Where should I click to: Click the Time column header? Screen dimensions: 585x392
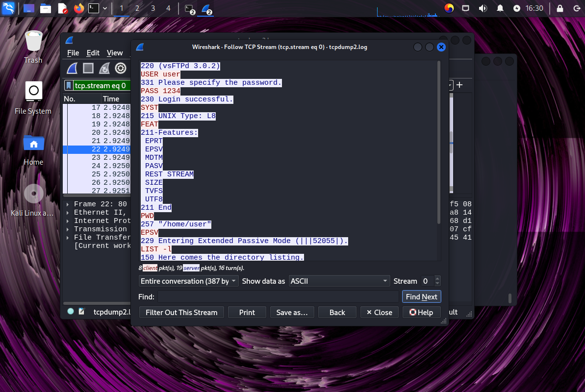(116, 99)
